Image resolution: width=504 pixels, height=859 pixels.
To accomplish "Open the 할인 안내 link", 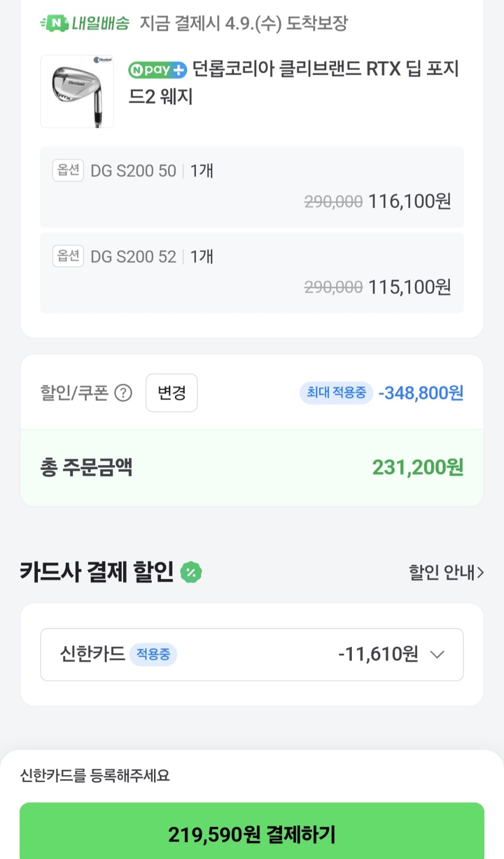I will pos(446,572).
